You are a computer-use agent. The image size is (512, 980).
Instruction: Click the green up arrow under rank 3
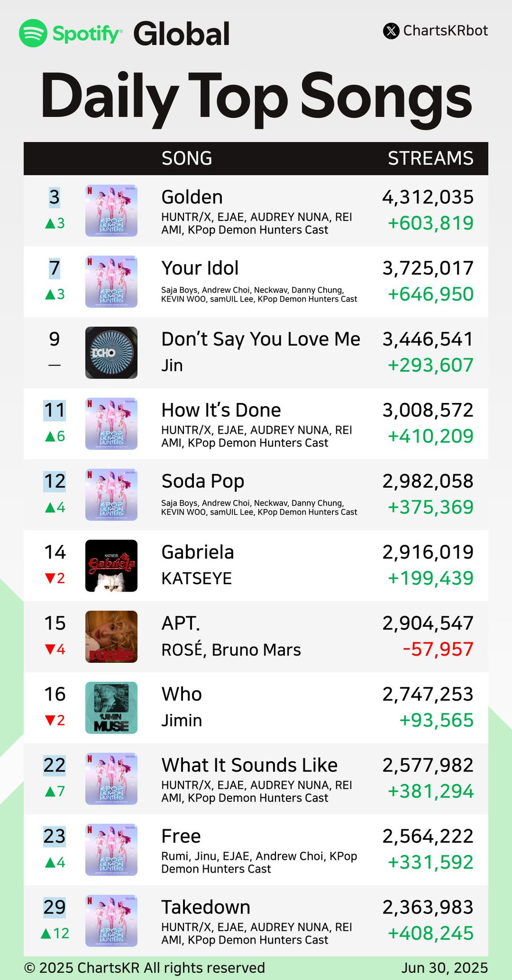pyautogui.click(x=50, y=223)
